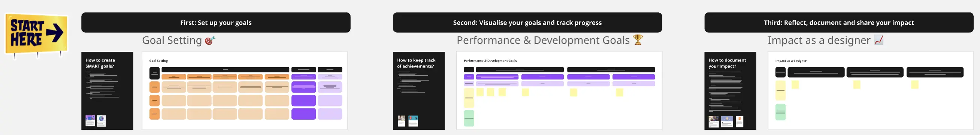
Task: Open the globe thumbnail in SMART goals card
Action: (101, 121)
